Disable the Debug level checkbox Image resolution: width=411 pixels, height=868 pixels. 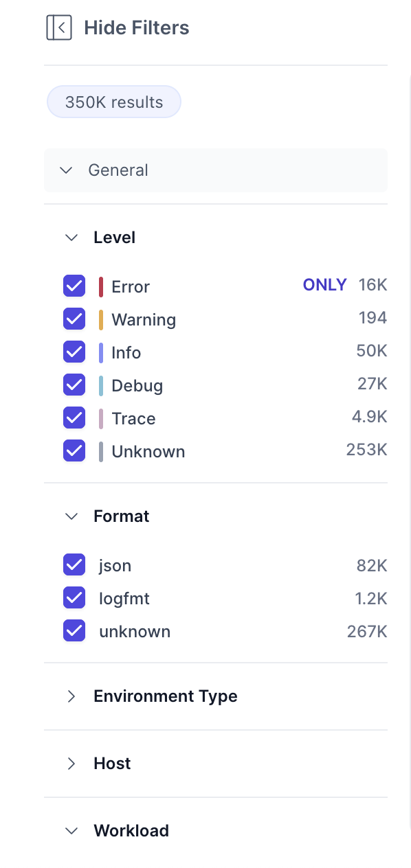[x=74, y=385]
